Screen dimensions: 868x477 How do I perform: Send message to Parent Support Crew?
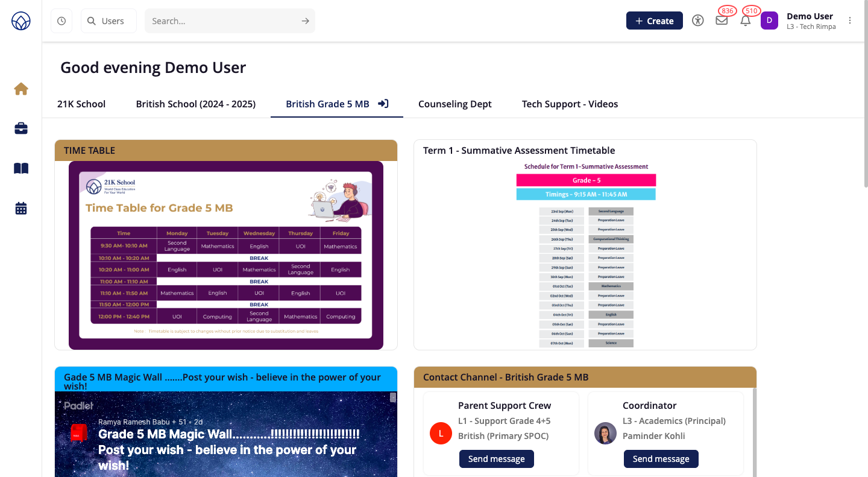point(496,459)
